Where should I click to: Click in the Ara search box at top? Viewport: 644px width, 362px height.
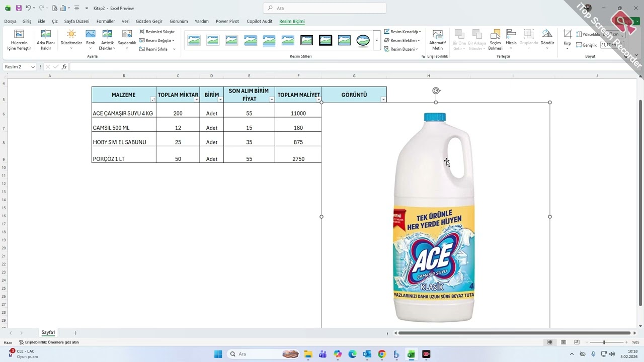[x=325, y=8]
